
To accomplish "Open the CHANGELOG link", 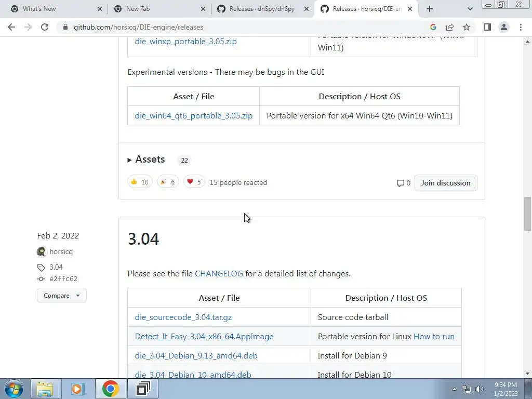I will [x=219, y=273].
